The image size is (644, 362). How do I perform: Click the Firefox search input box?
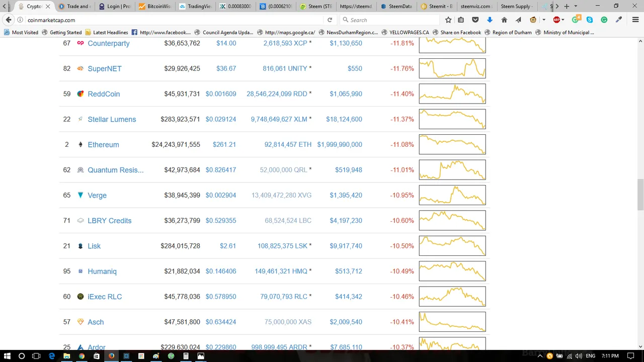(390, 20)
